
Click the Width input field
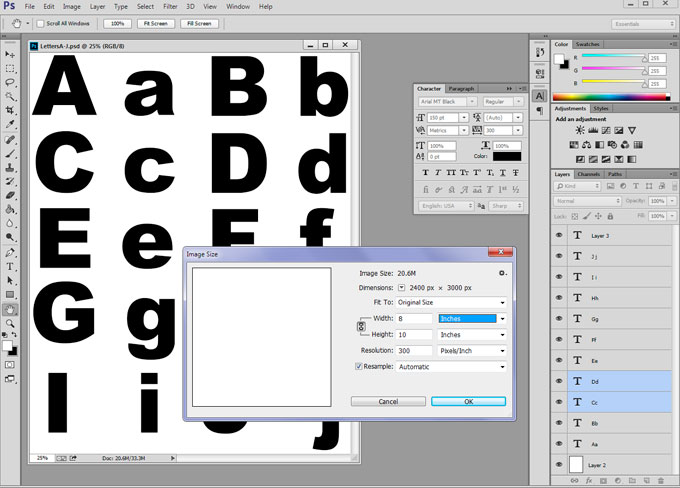414,318
